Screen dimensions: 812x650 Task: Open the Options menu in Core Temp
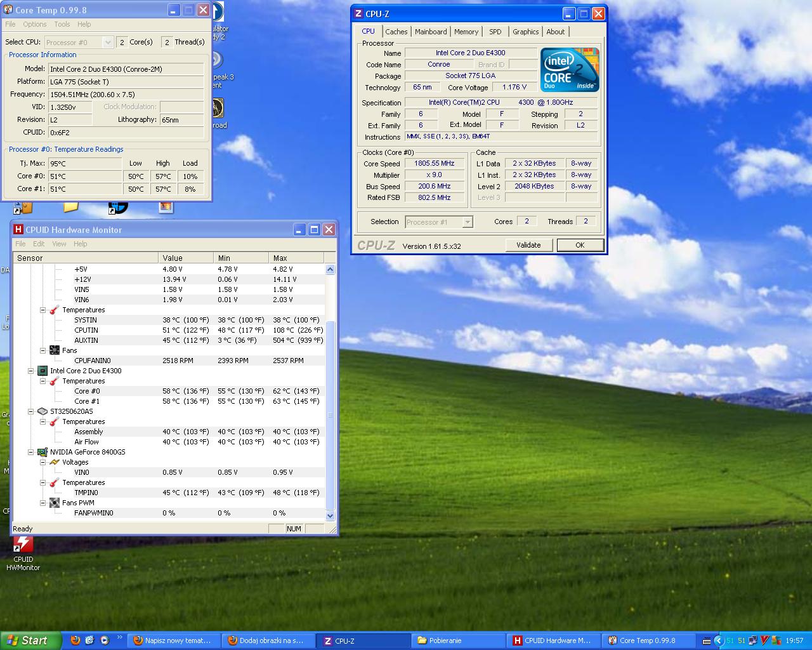tap(35, 24)
